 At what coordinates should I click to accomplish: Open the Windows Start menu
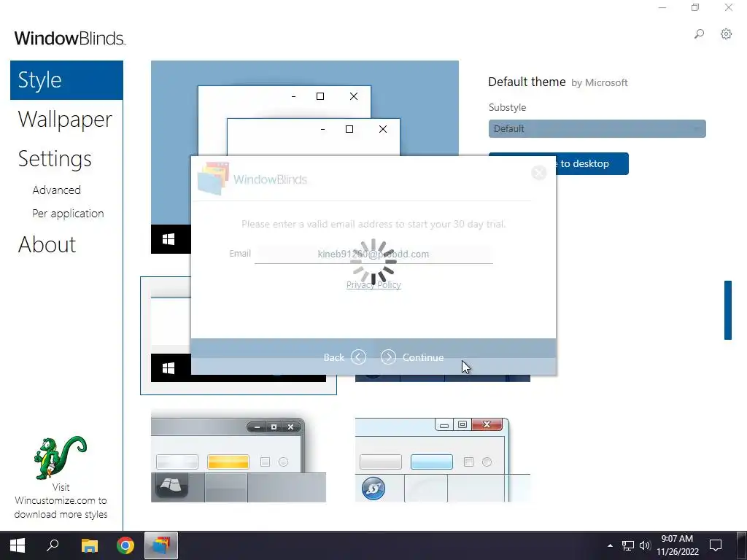[18, 545]
